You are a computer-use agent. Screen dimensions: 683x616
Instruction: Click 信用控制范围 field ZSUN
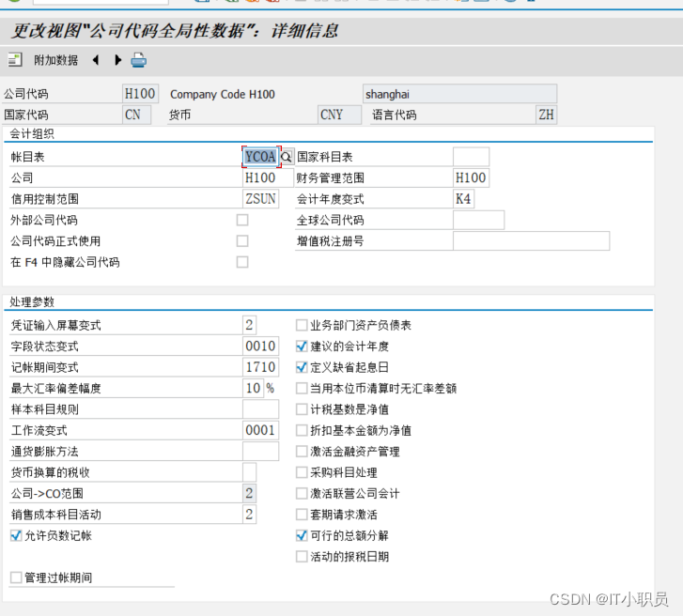click(260, 199)
